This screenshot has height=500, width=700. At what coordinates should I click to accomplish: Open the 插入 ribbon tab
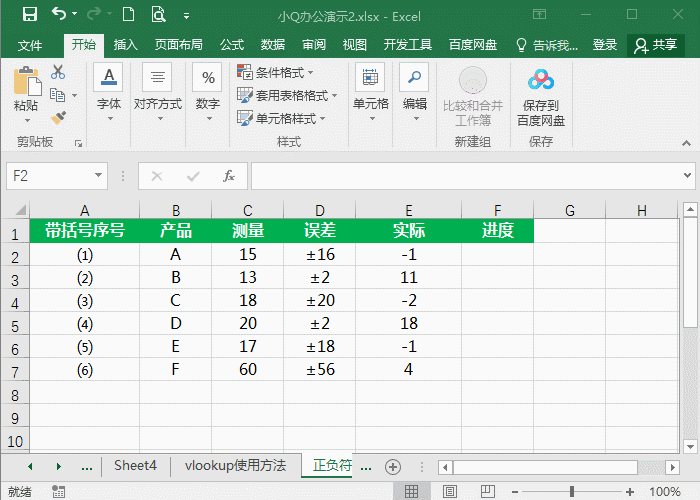125,45
